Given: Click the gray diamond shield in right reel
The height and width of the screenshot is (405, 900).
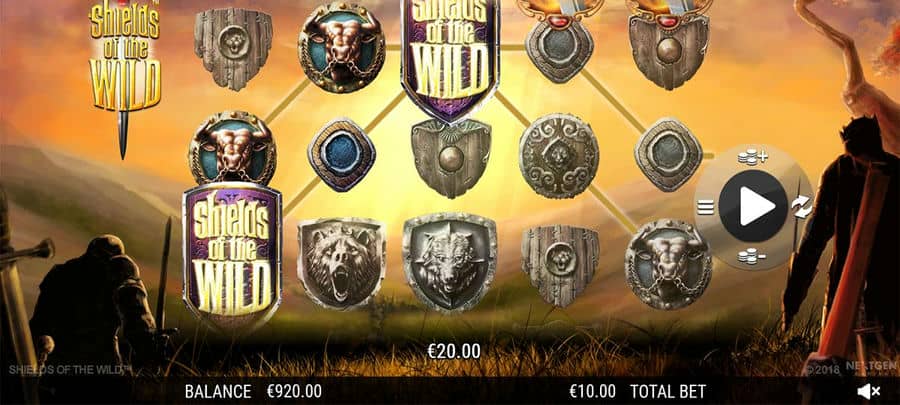Looking at the screenshot, I should coord(668,154).
